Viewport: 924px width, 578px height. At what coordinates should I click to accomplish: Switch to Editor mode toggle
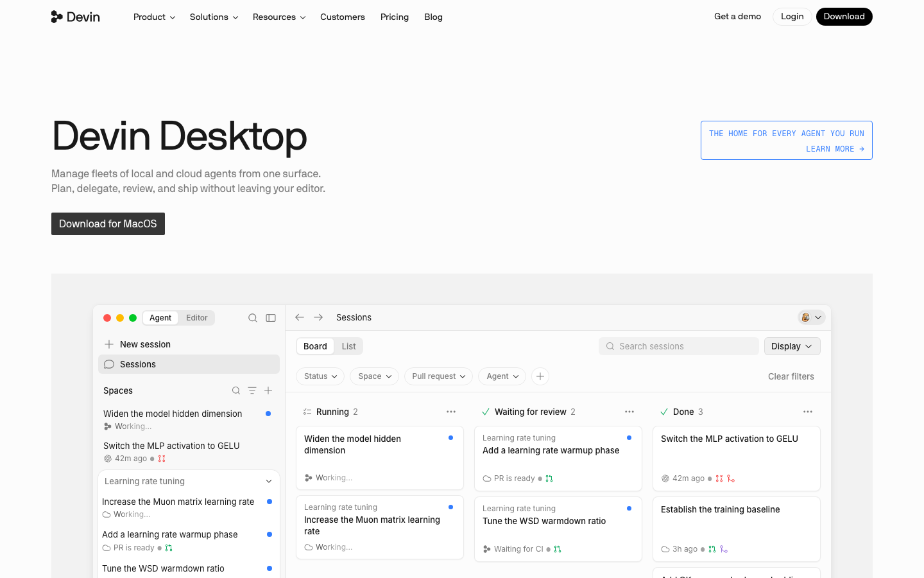coord(197,318)
